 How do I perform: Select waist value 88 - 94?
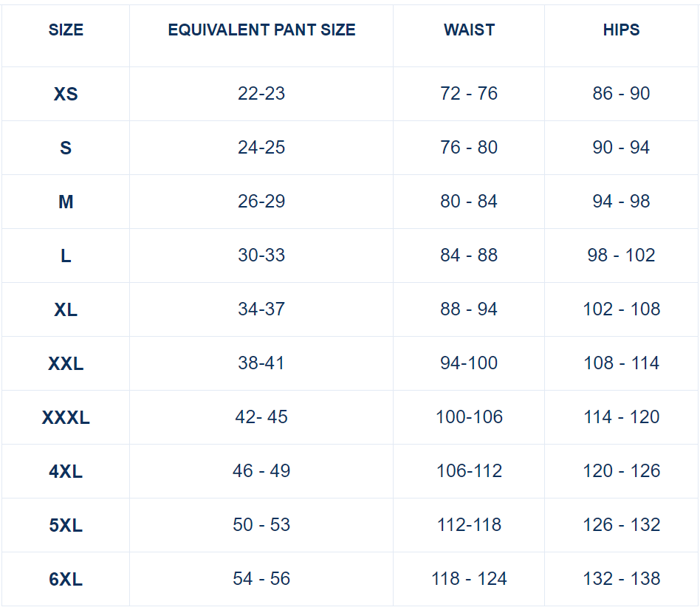click(x=469, y=309)
